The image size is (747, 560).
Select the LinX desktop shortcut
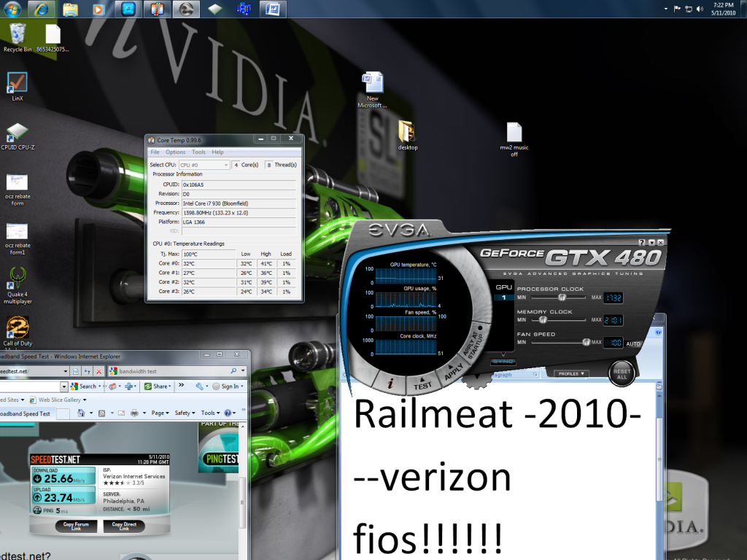click(18, 87)
